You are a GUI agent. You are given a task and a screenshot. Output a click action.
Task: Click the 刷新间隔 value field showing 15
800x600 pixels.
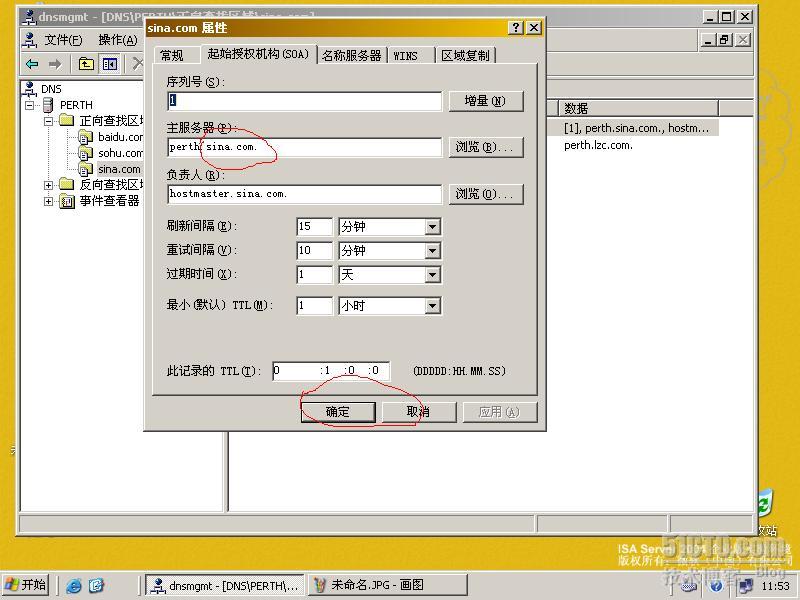click(x=314, y=226)
